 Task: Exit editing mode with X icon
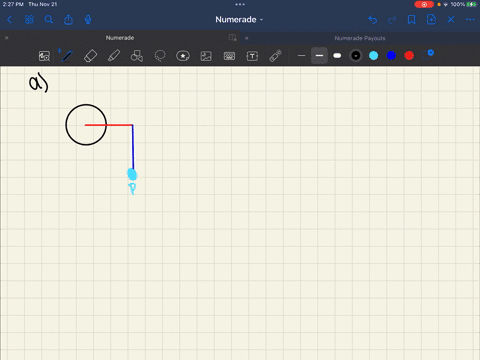point(451,20)
